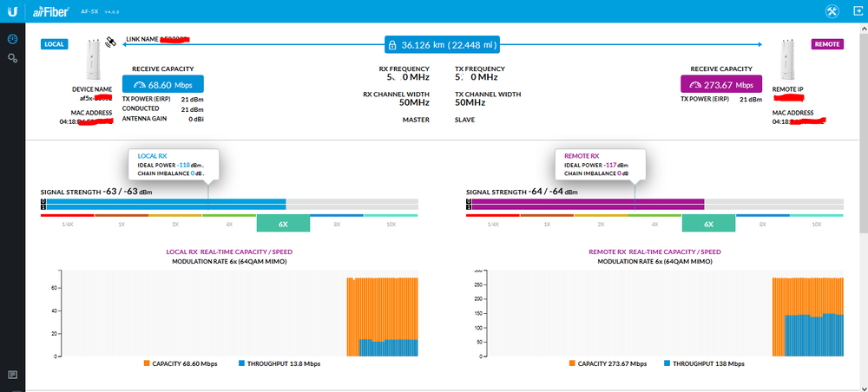Open the settings gears icon in sidebar
Screen dimensions: 868x392
coord(12,57)
